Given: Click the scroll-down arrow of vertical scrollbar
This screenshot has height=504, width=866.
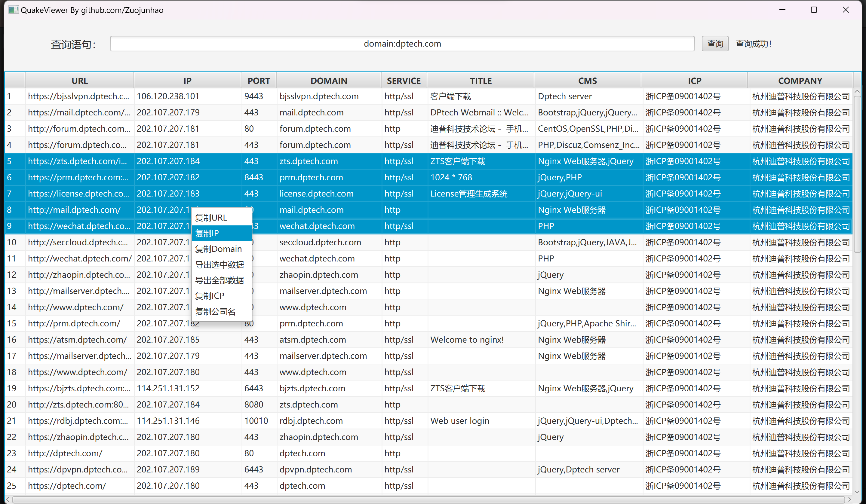Looking at the screenshot, I should point(857,492).
